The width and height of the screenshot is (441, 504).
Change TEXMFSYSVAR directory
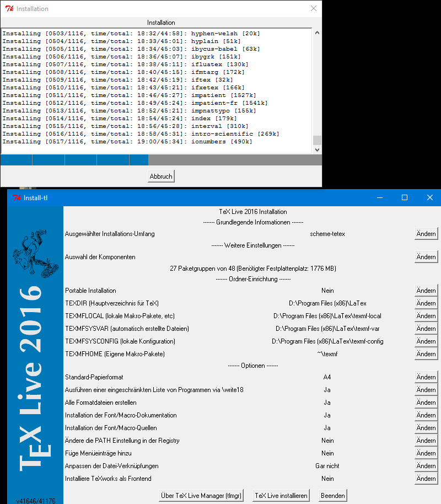click(426, 329)
